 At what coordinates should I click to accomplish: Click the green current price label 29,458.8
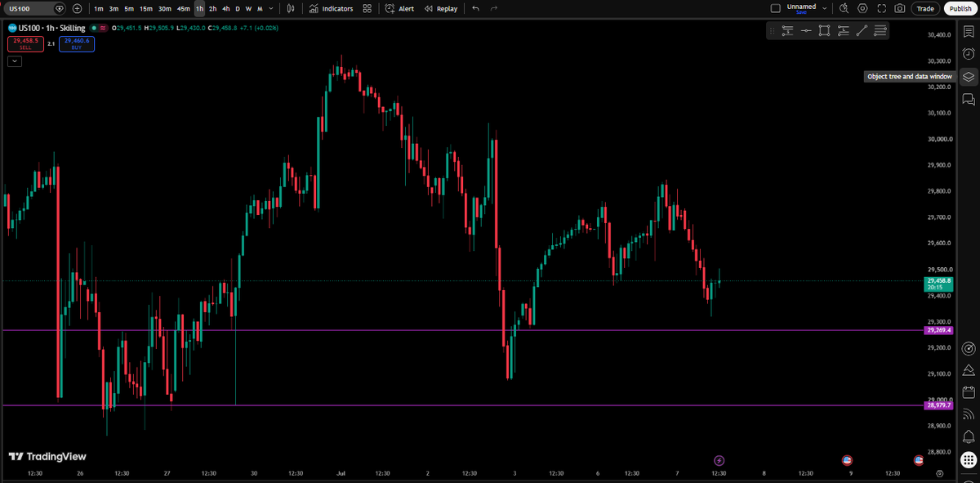[940, 284]
